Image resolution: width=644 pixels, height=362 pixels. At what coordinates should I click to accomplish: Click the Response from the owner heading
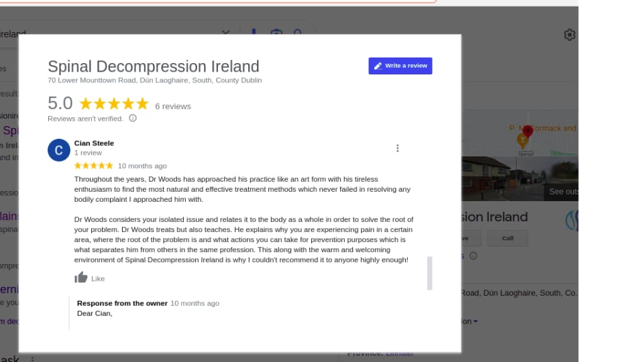click(122, 303)
